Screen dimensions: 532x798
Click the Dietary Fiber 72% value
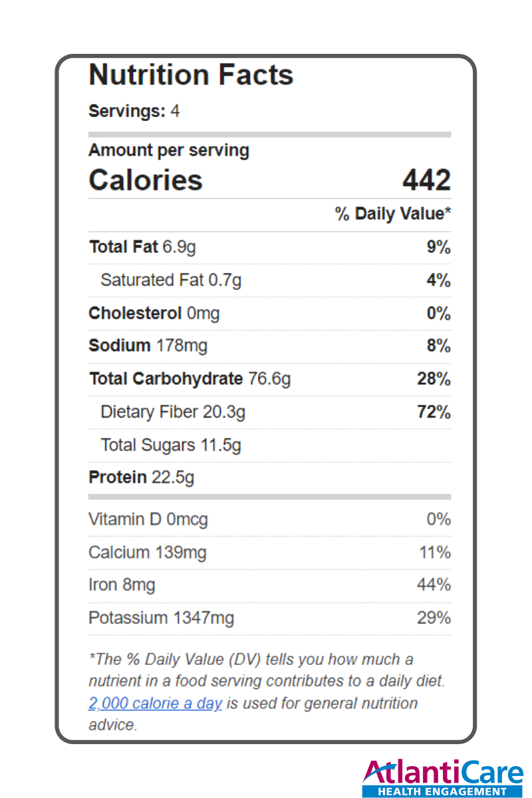click(434, 412)
